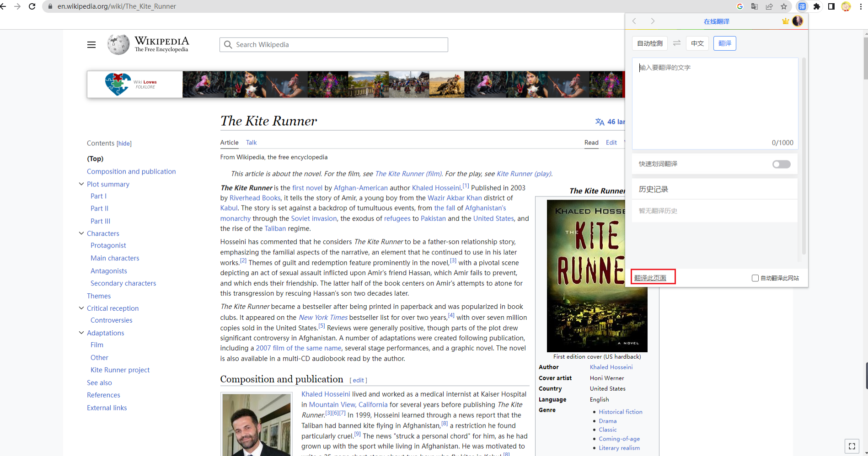The width and height of the screenshot is (868, 456).
Task: Go back with the browser back arrow
Action: click(x=4, y=6)
